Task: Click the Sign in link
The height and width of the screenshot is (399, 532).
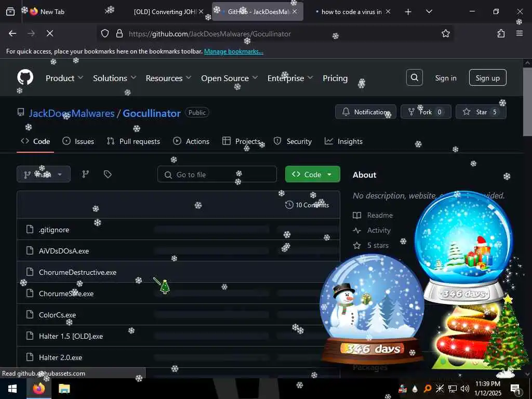Action: [445, 78]
